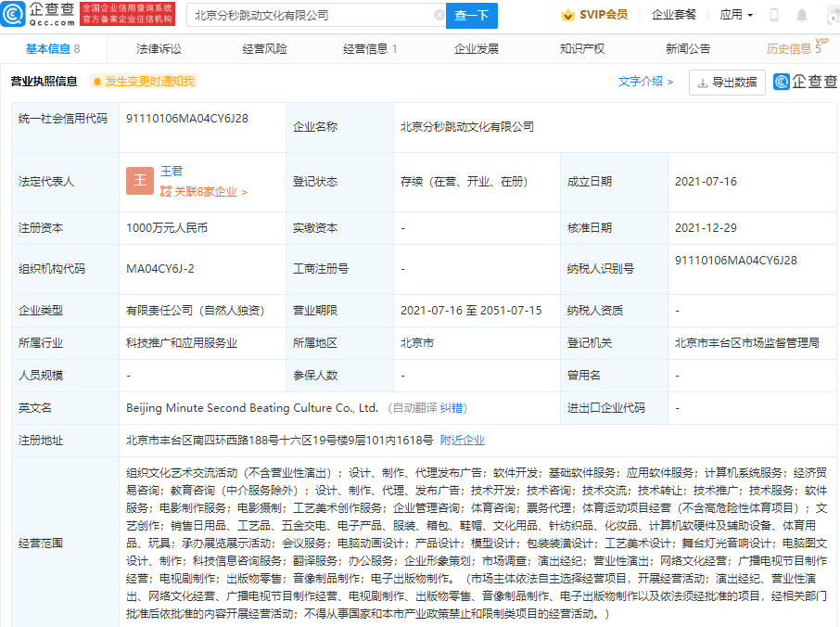Select taxpayer ID under 纳税人识别号
The image size is (840, 627).
pyautogui.click(x=735, y=261)
